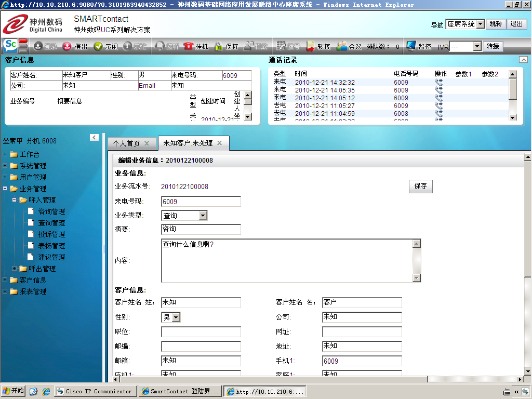The height and width of the screenshot is (399, 532).
Task: Open the 拨号 dial pad icon
Action: [x=281, y=46]
